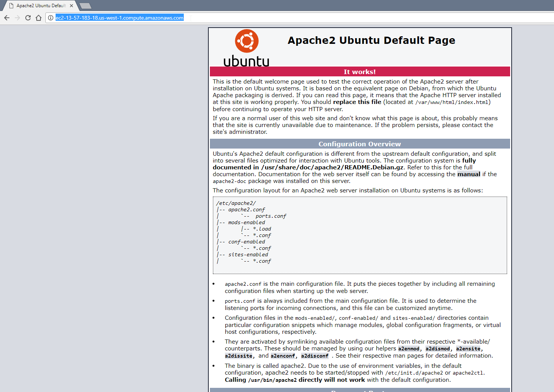Click the a2dissite helper name
Viewport: 554px width, 392px height.
(239, 356)
